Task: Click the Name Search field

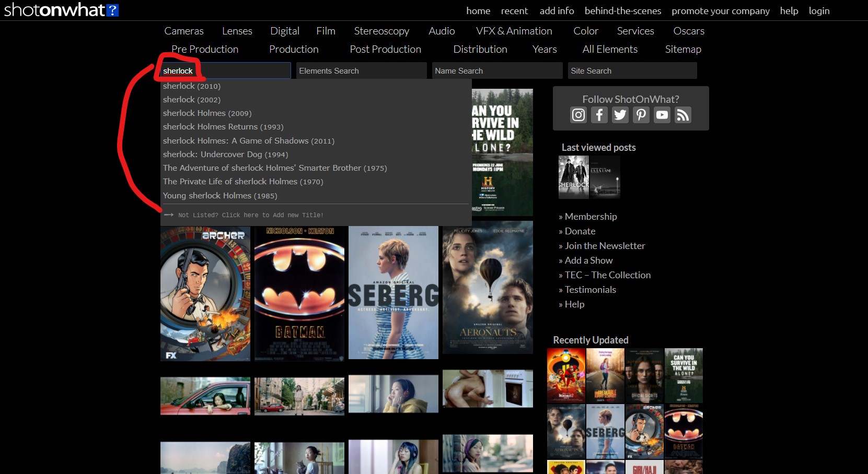Action: coord(497,70)
